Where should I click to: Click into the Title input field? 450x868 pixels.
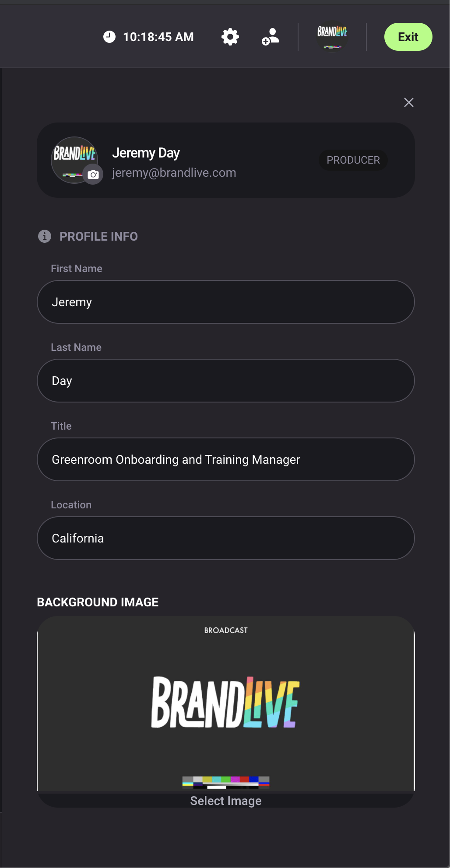[226, 459]
